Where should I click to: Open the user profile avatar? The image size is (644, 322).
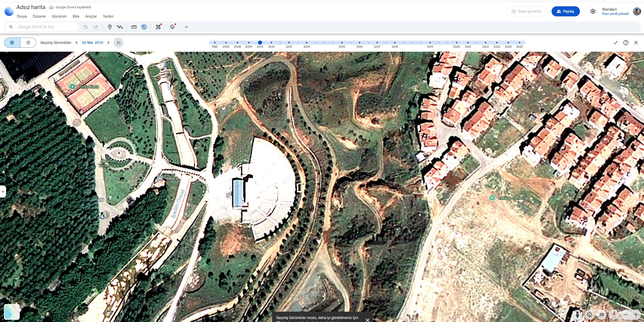pos(637,11)
